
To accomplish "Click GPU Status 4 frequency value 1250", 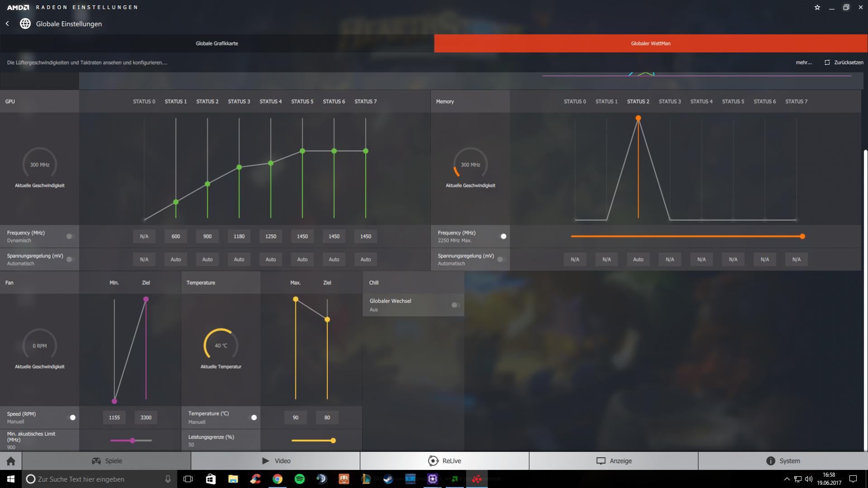I will tap(271, 236).
